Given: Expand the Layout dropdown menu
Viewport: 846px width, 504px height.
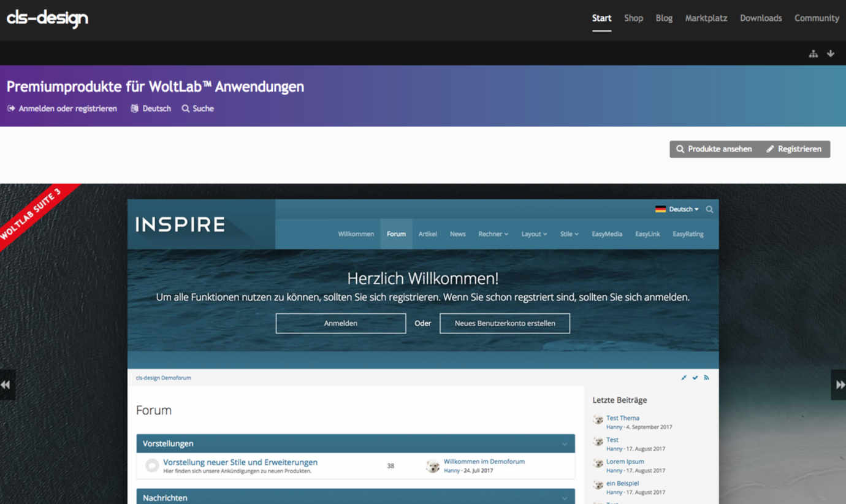Looking at the screenshot, I should point(534,234).
